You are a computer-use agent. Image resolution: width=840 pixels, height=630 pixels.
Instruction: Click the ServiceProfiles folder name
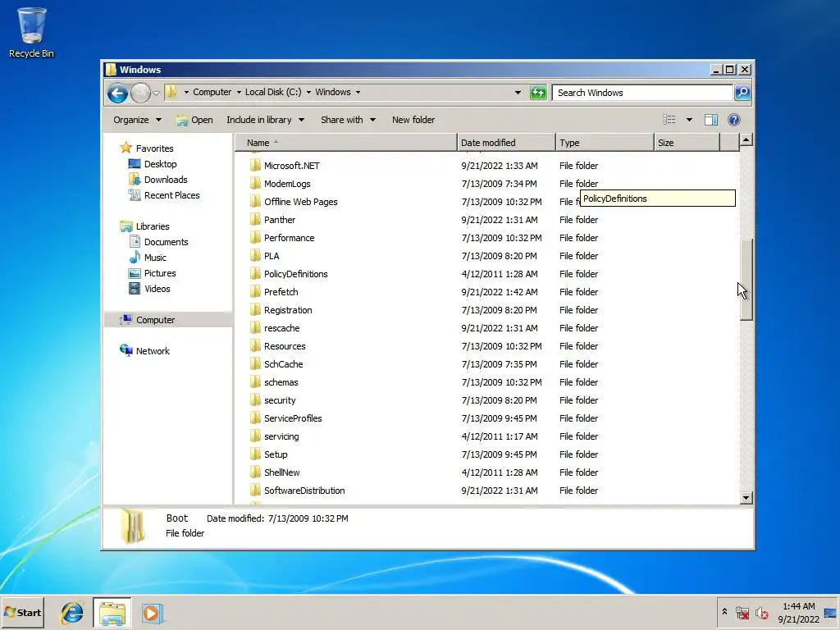(x=293, y=418)
